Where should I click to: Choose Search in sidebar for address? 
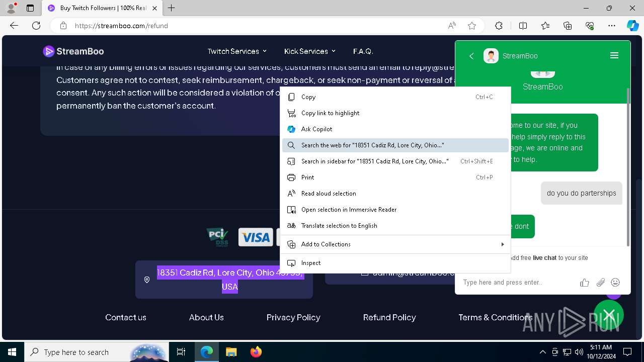pyautogui.click(x=395, y=161)
